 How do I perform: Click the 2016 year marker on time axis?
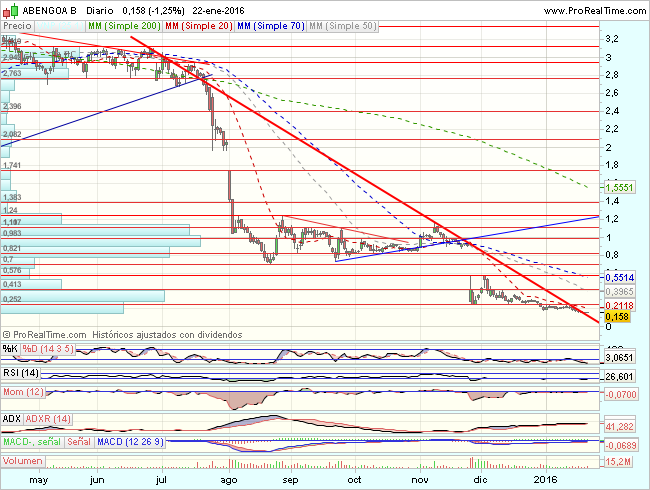click(546, 480)
